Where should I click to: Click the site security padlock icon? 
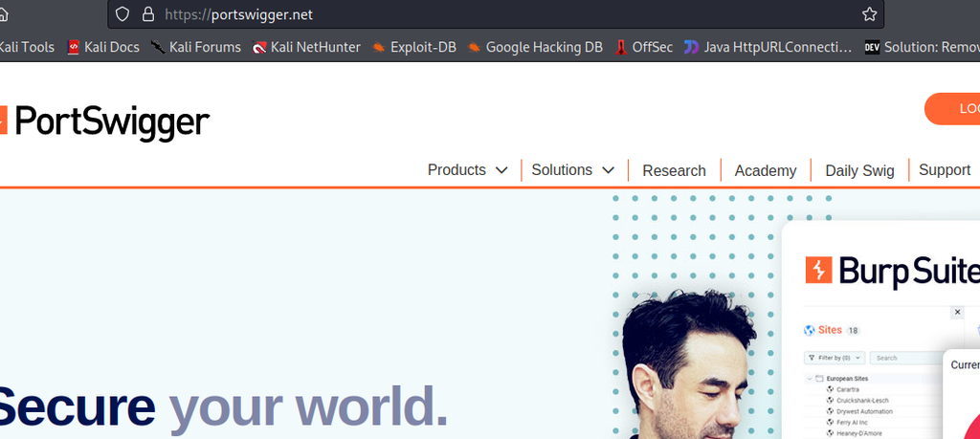[148, 14]
